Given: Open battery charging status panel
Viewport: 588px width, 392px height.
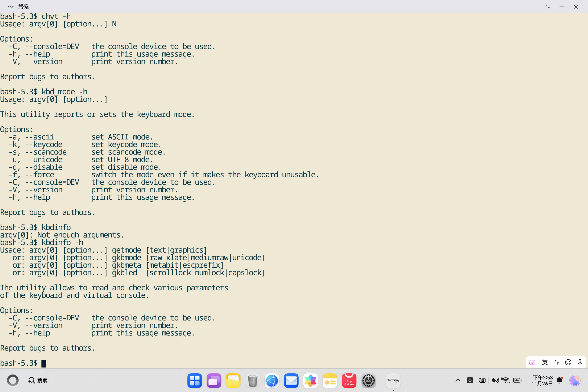Looking at the screenshot, I should (517, 381).
